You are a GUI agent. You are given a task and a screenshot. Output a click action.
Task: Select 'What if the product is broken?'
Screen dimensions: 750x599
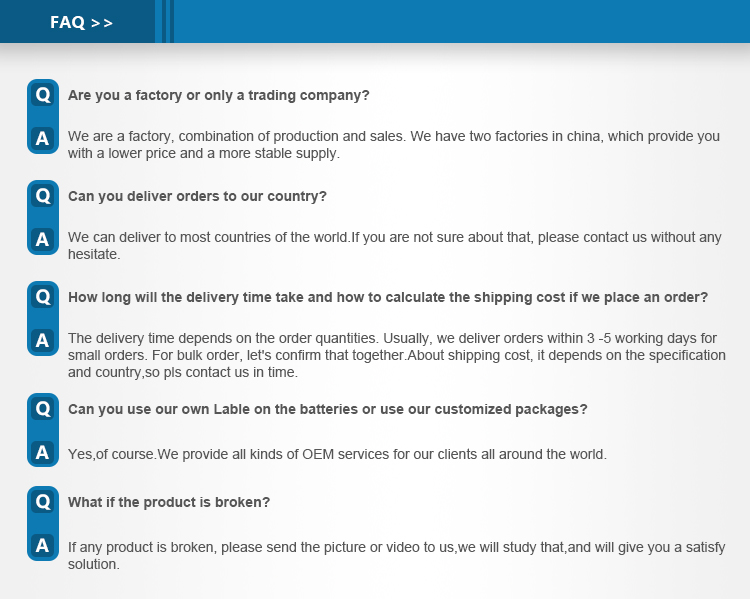(169, 502)
